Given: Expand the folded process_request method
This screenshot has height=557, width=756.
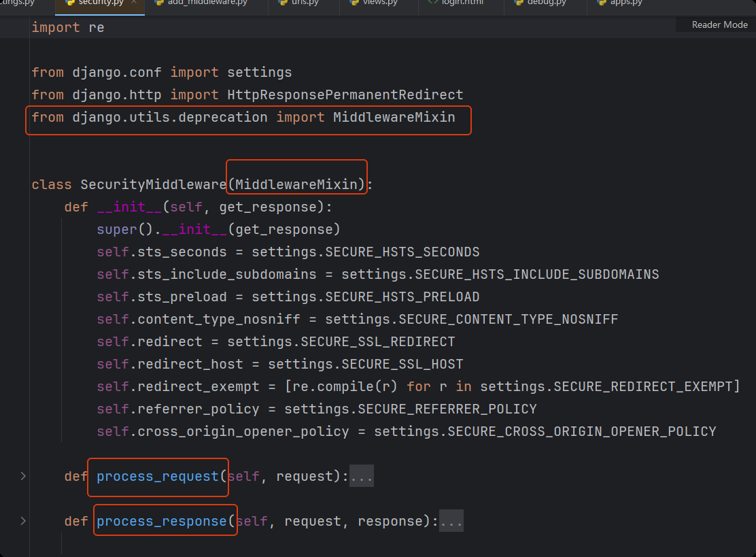Looking at the screenshot, I should click(x=23, y=476).
